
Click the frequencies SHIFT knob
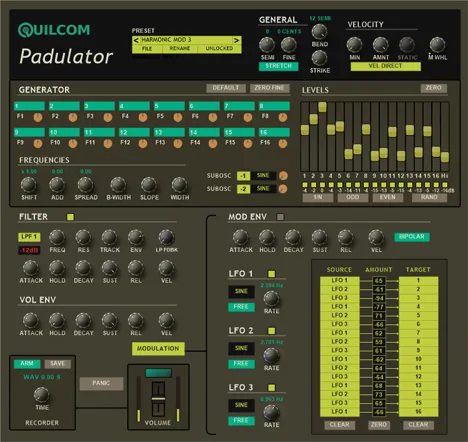pos(28,185)
